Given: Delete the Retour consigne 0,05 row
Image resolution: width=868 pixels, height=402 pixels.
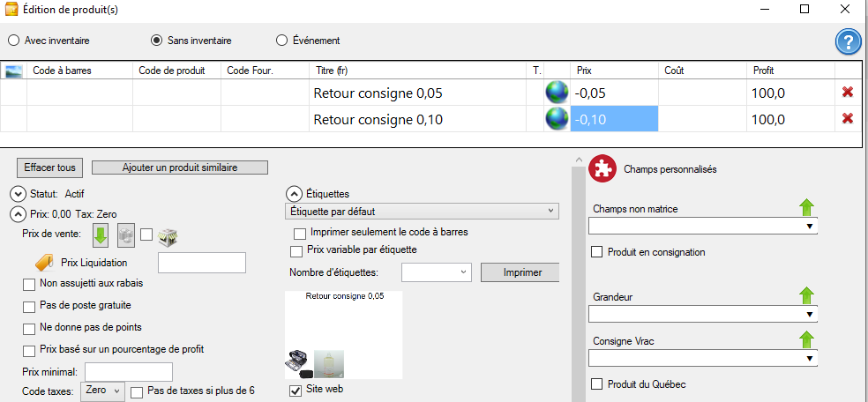Looking at the screenshot, I should 847,93.
